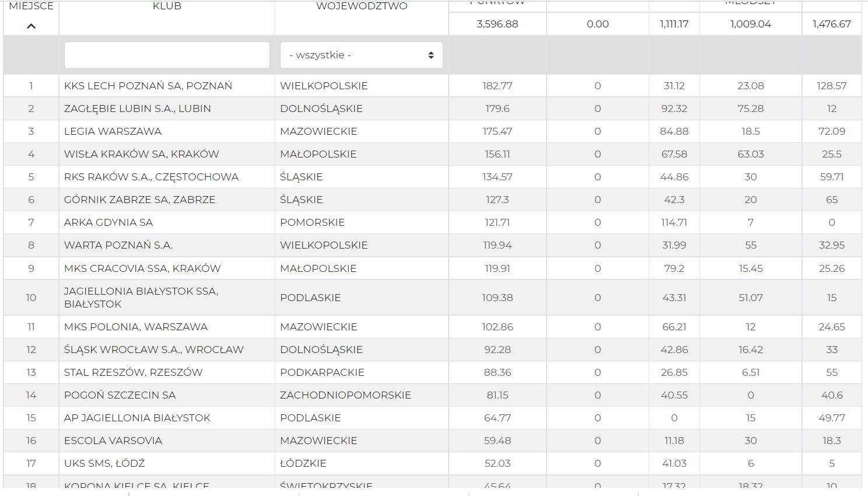The image size is (868, 496).
Task: Click Pogoń Szczecin points 81.15
Action: 498,395
